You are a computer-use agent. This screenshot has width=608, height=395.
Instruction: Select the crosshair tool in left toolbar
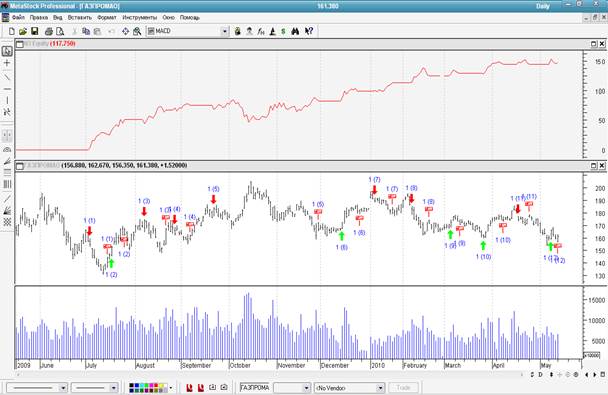tap(7, 63)
